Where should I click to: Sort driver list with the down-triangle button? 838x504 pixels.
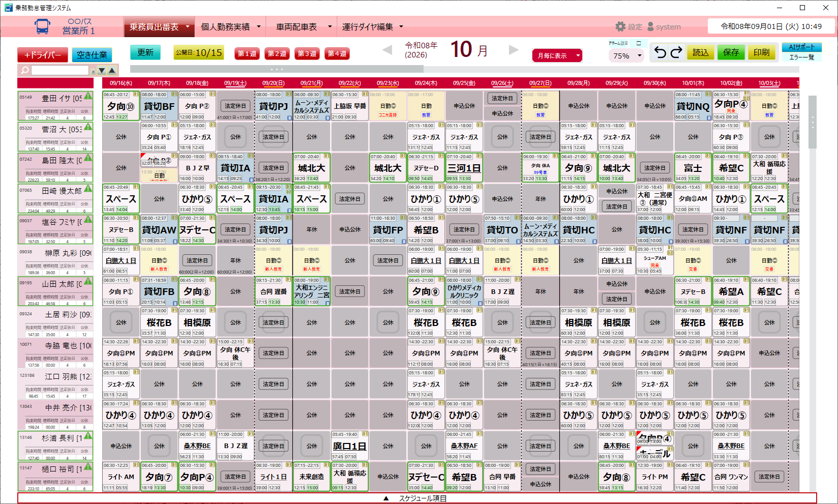pyautogui.click(x=102, y=70)
